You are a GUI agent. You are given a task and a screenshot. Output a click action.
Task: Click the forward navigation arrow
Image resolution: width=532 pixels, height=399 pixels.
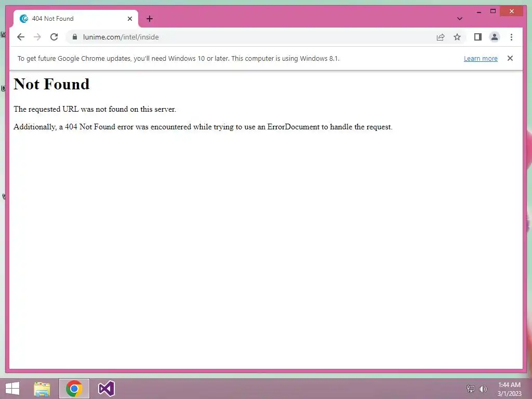(37, 37)
